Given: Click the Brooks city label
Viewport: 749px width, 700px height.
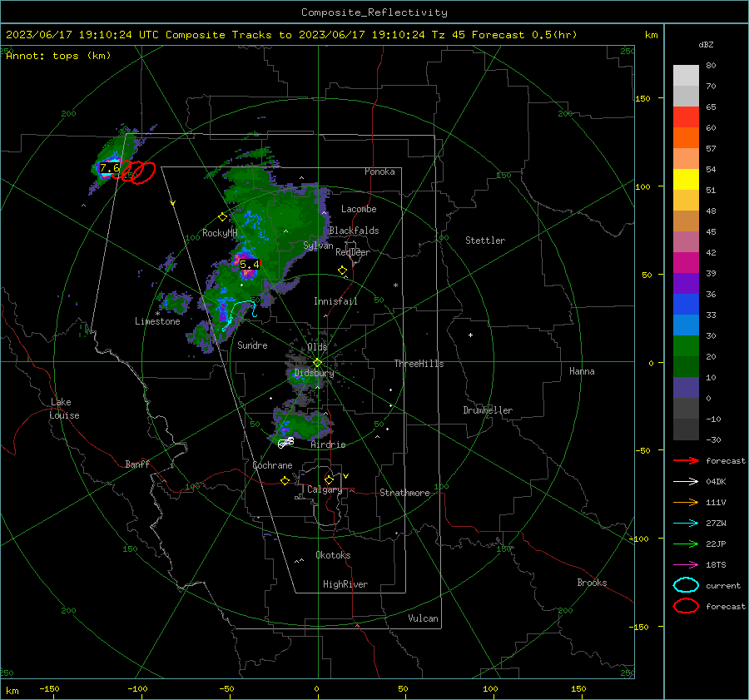Looking at the screenshot, I should pyautogui.click(x=592, y=583).
